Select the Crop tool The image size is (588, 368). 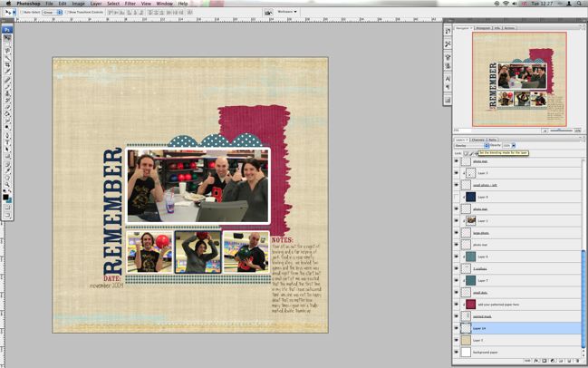[7, 64]
